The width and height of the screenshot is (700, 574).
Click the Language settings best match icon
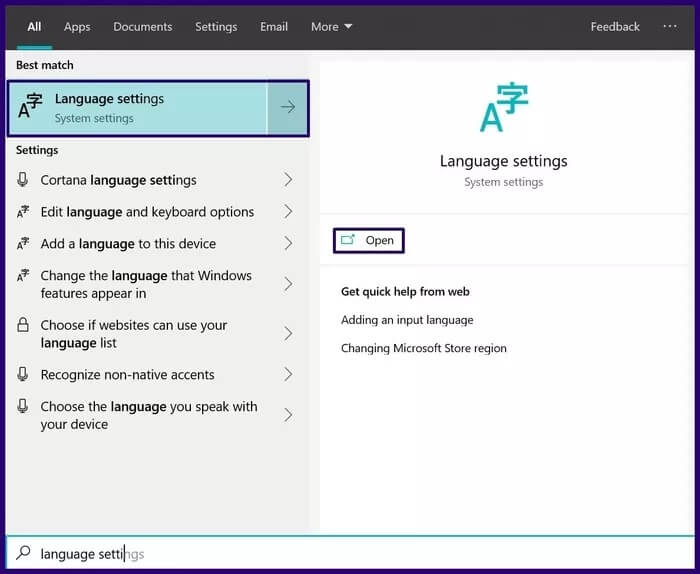coord(30,106)
